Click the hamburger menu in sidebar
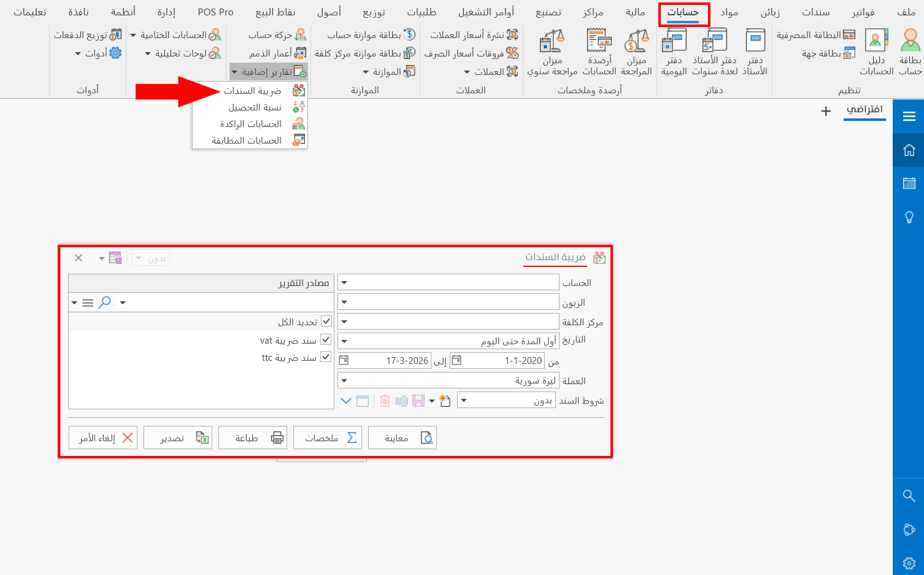This screenshot has height=575, width=924. (x=909, y=116)
